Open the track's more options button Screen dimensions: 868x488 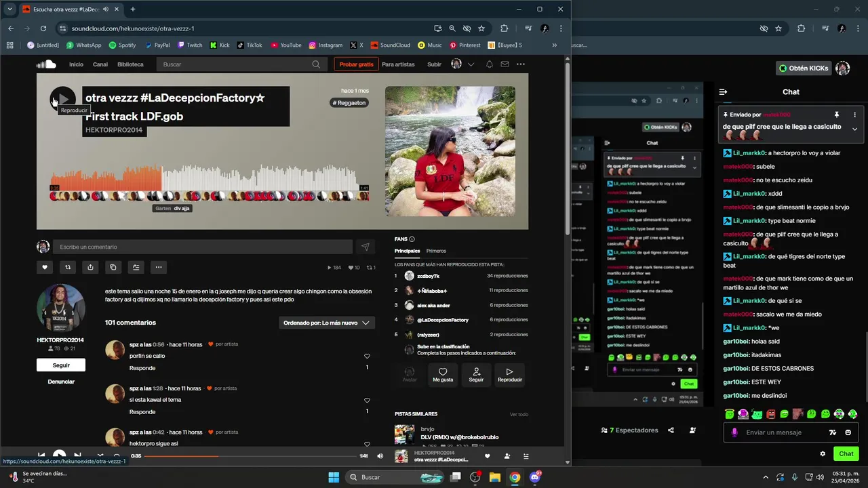tap(159, 267)
